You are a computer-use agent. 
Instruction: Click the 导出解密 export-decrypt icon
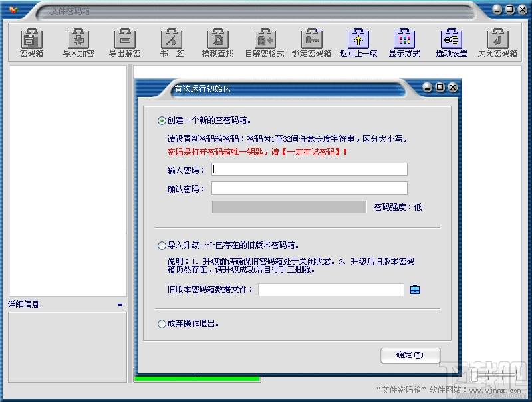coord(124,43)
